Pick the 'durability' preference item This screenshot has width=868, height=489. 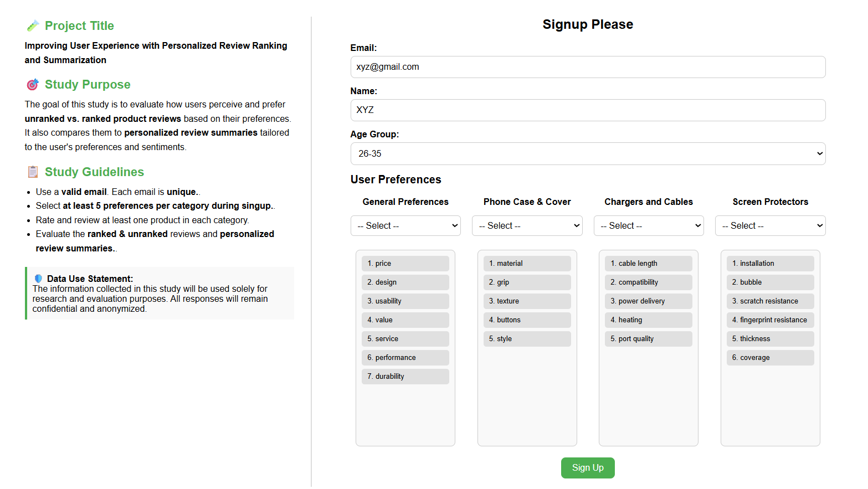[405, 377]
